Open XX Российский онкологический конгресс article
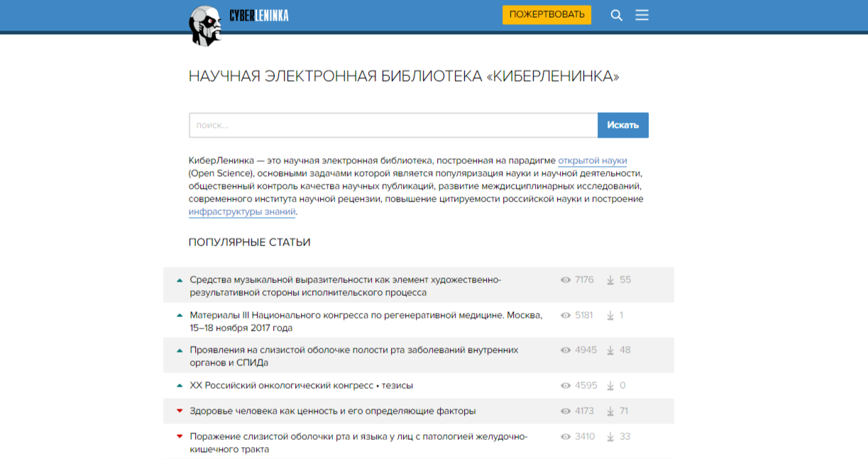 click(x=301, y=385)
